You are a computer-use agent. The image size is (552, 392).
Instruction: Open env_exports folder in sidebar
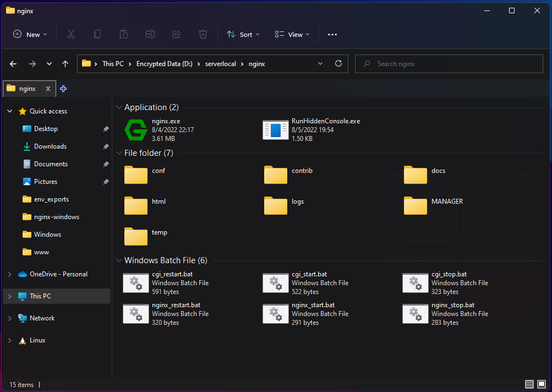click(51, 199)
